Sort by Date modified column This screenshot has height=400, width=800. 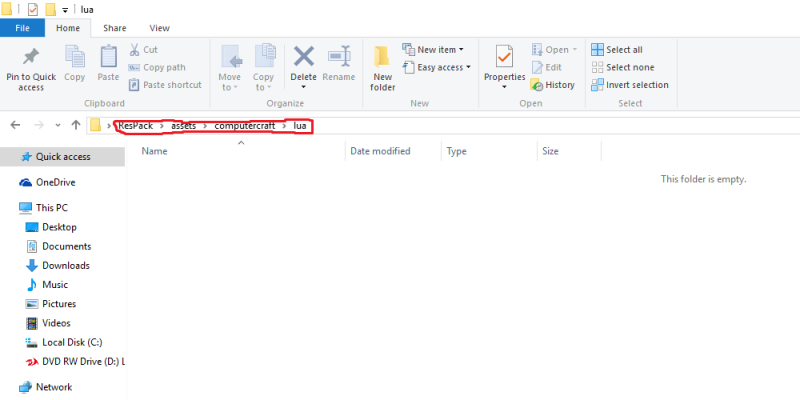tap(380, 151)
